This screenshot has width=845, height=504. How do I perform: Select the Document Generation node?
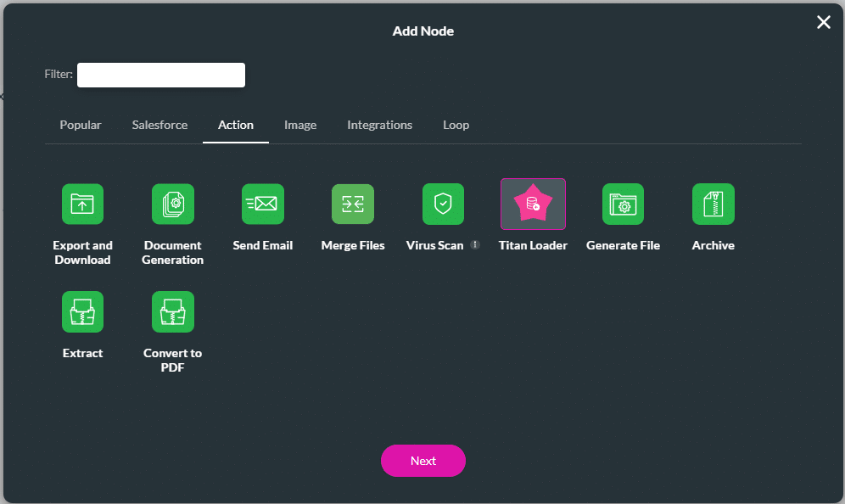(x=172, y=204)
